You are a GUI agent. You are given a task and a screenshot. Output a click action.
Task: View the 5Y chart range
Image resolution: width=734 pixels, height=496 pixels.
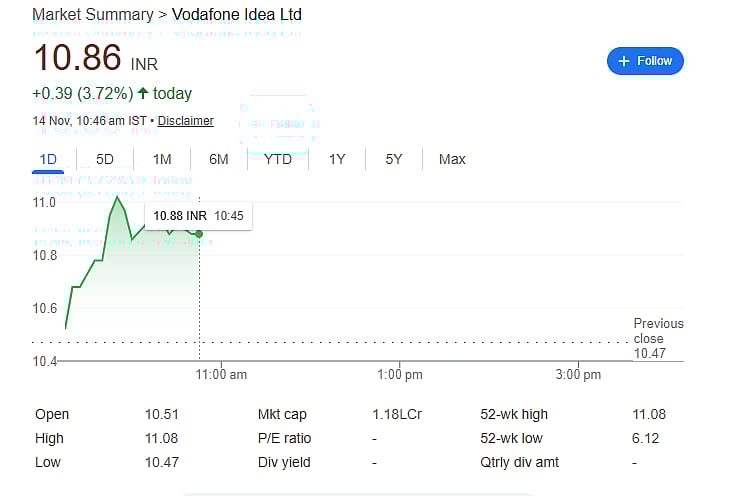coord(394,159)
